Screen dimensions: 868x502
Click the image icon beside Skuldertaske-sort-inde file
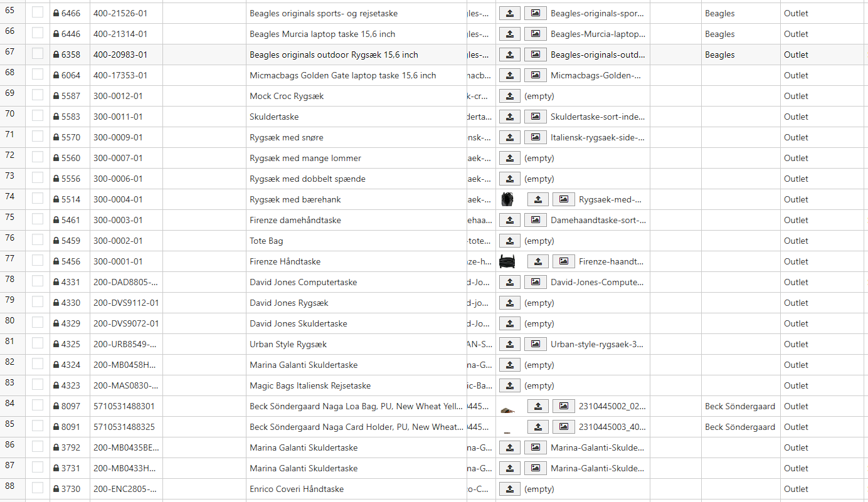pos(535,117)
